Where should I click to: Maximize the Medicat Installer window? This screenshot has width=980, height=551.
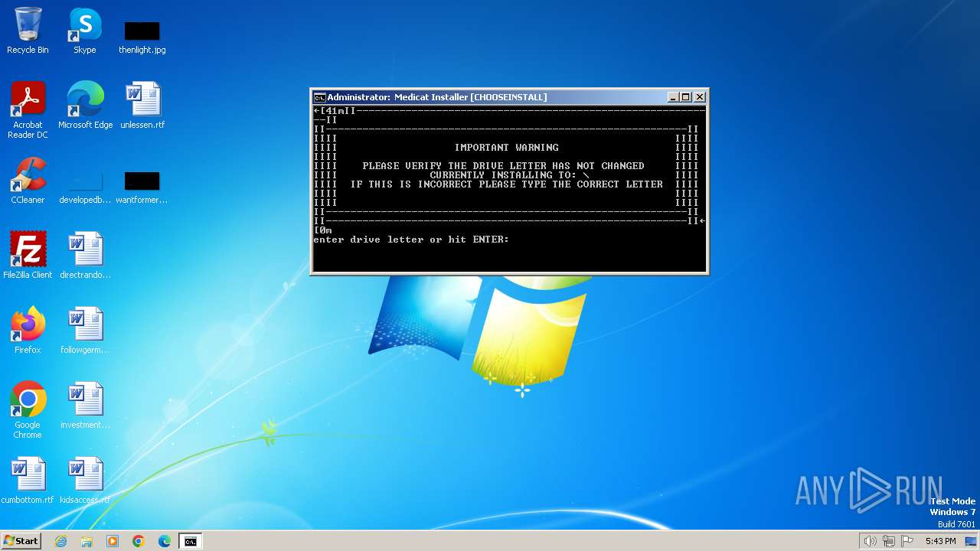pos(685,97)
